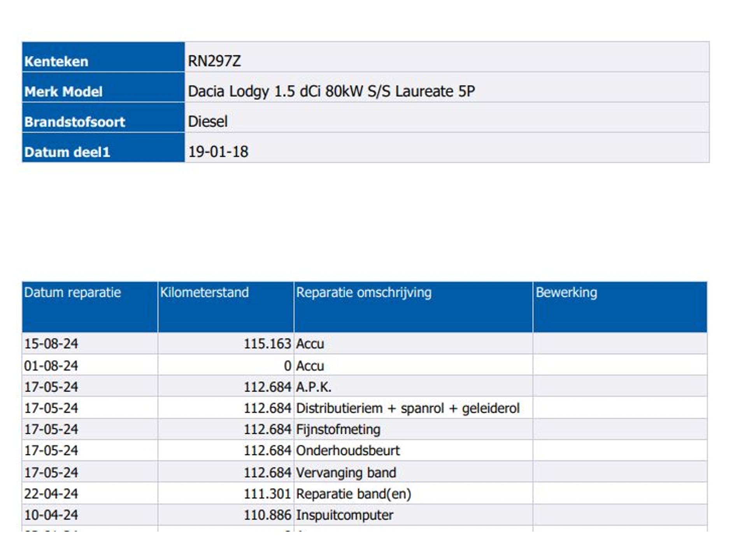
Task: Click the A.P.K. repair description
Action: (x=314, y=387)
